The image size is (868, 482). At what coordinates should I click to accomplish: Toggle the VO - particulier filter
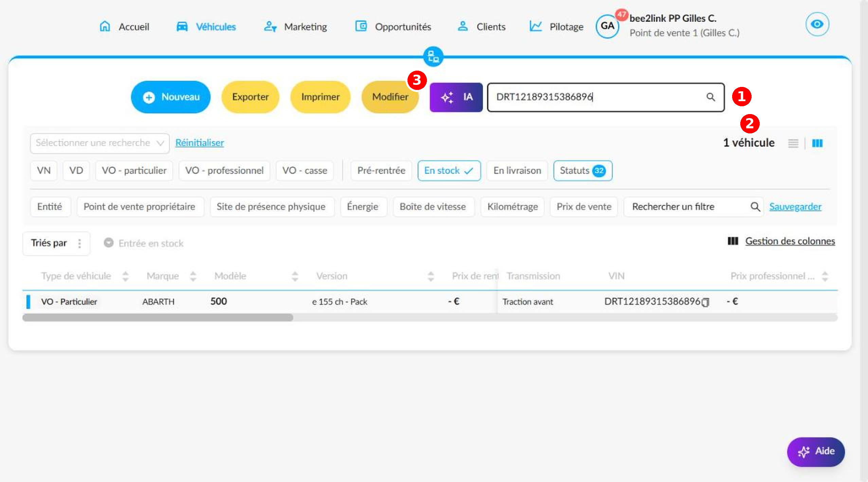(x=134, y=171)
